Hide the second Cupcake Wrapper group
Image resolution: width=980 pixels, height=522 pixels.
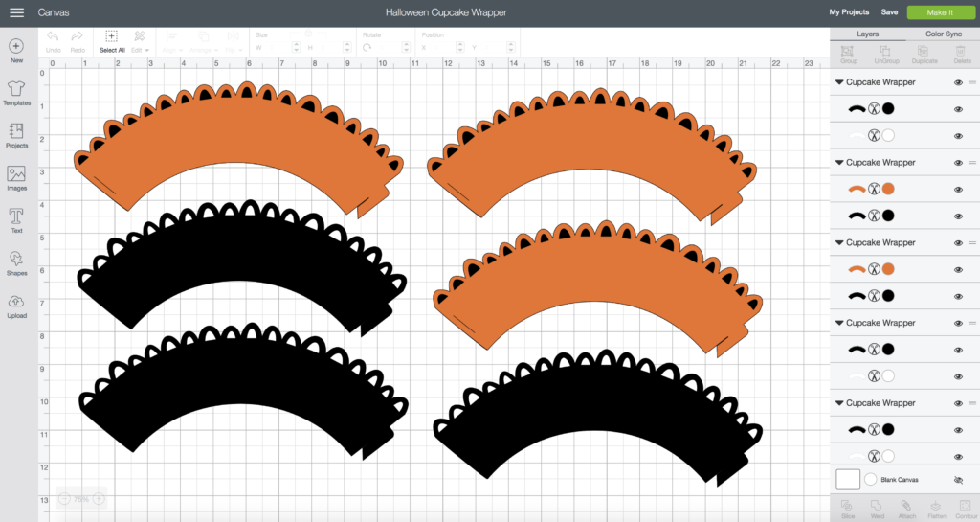coord(958,163)
